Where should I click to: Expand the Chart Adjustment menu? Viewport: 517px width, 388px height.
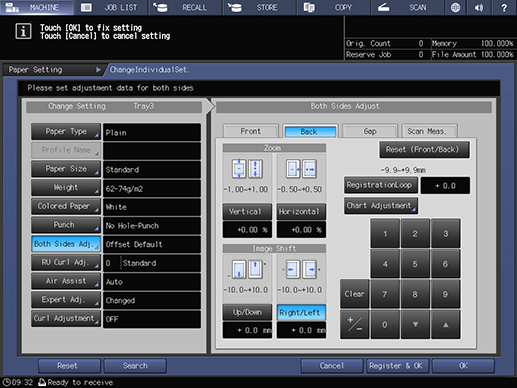click(x=381, y=206)
